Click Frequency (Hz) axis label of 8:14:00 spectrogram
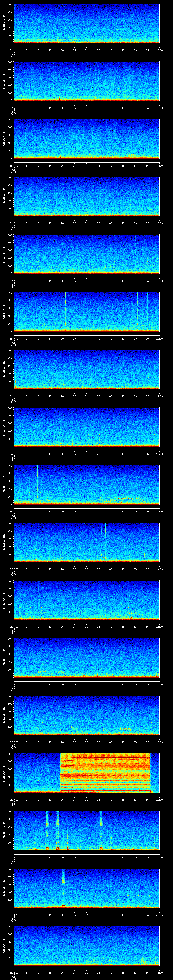This screenshot has width=173, height=980. tap(4, 24)
